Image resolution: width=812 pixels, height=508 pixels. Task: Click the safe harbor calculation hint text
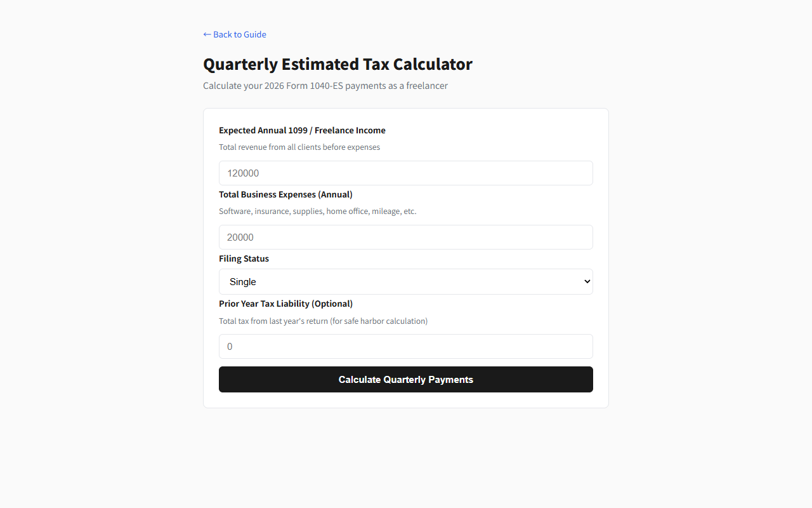point(324,321)
